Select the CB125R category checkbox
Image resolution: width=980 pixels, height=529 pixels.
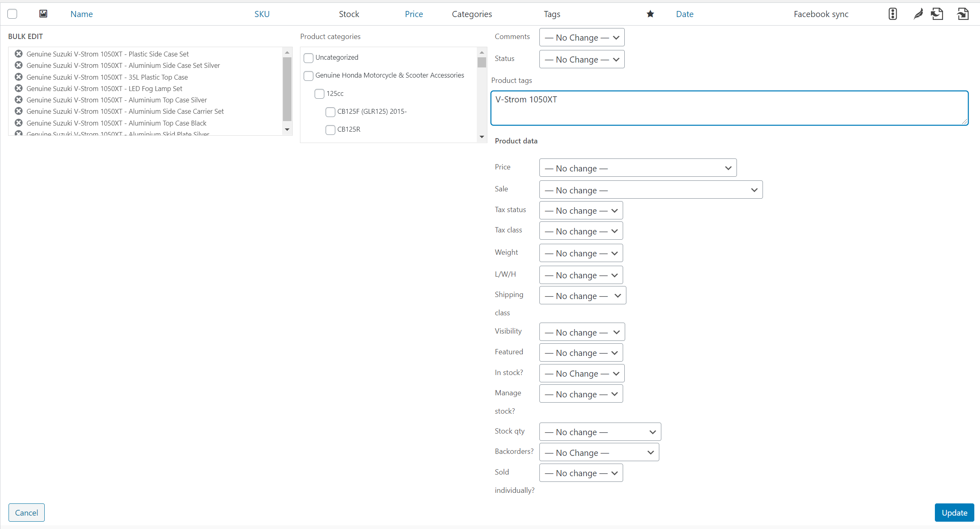(330, 130)
